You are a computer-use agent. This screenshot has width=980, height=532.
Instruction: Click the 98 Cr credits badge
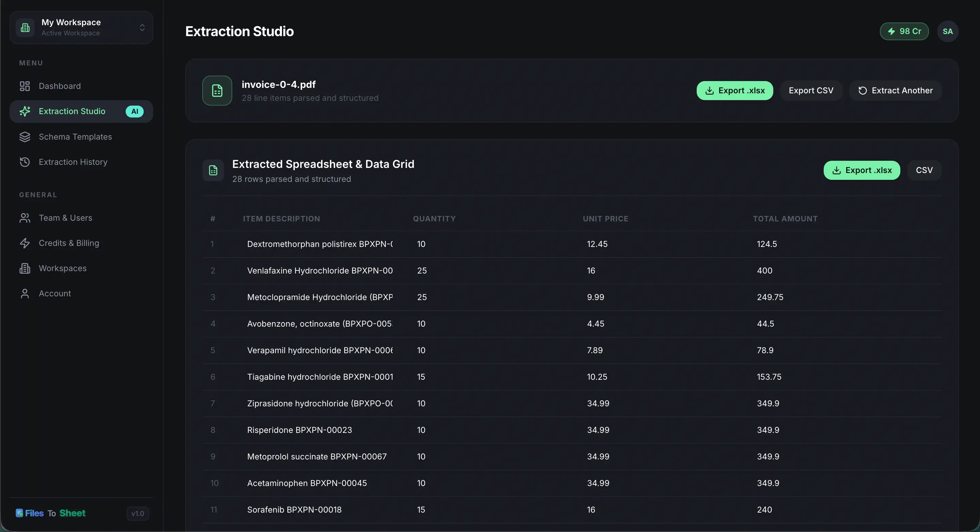904,31
